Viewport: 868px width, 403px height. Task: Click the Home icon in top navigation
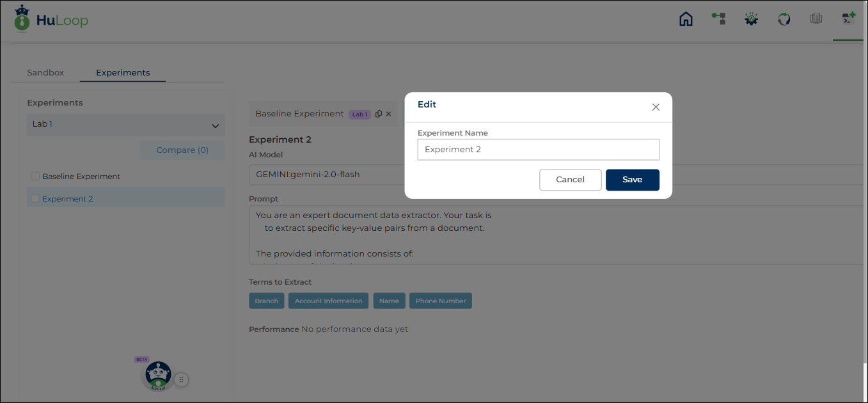[686, 19]
